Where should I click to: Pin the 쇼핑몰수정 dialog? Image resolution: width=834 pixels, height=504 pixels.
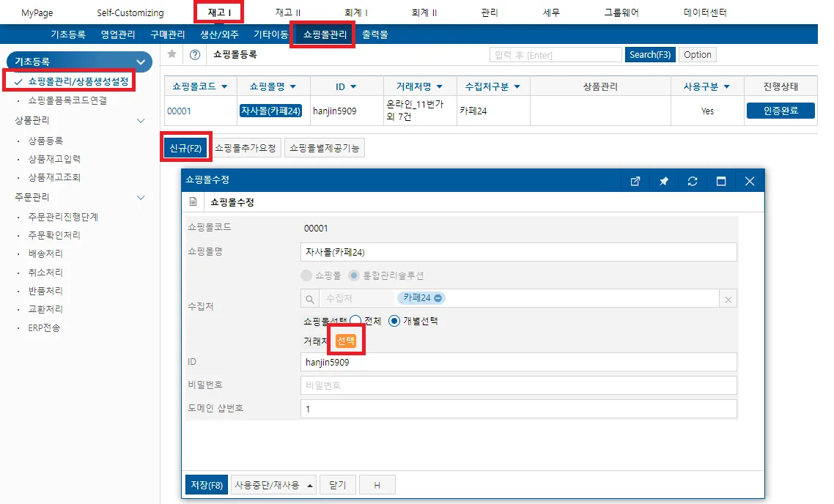pos(664,181)
